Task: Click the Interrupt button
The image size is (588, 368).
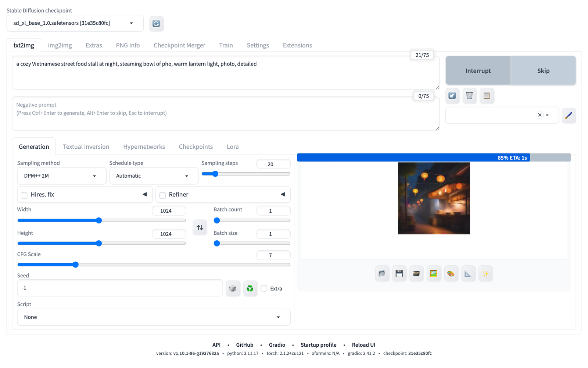Action: (x=478, y=71)
